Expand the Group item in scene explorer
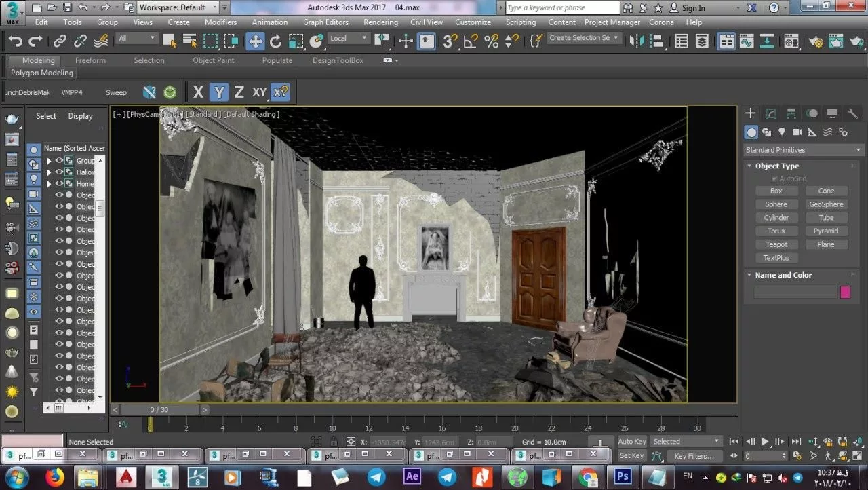Image resolution: width=868 pixels, height=490 pixels. coord(49,161)
